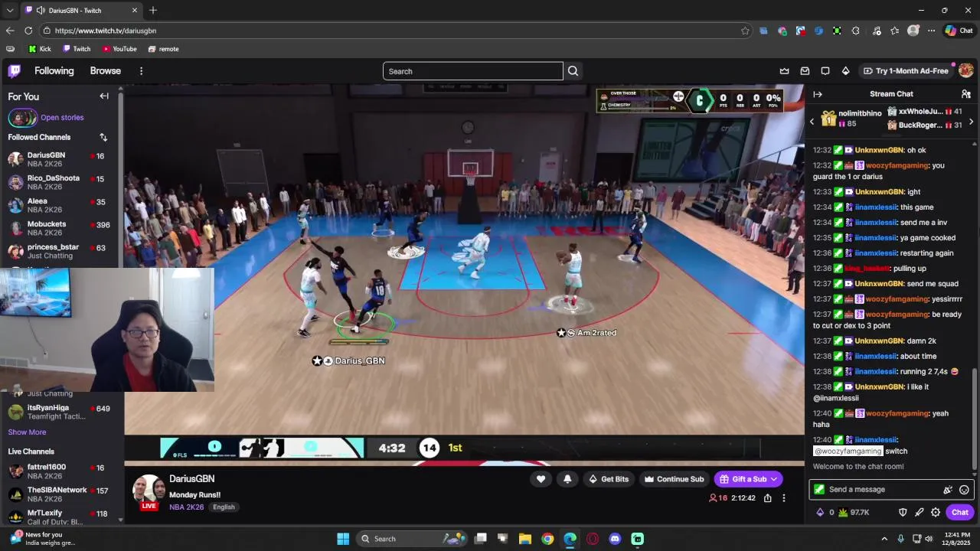Open NBA 2K26 category link below stream
The width and height of the screenshot is (980, 551).
click(187, 507)
